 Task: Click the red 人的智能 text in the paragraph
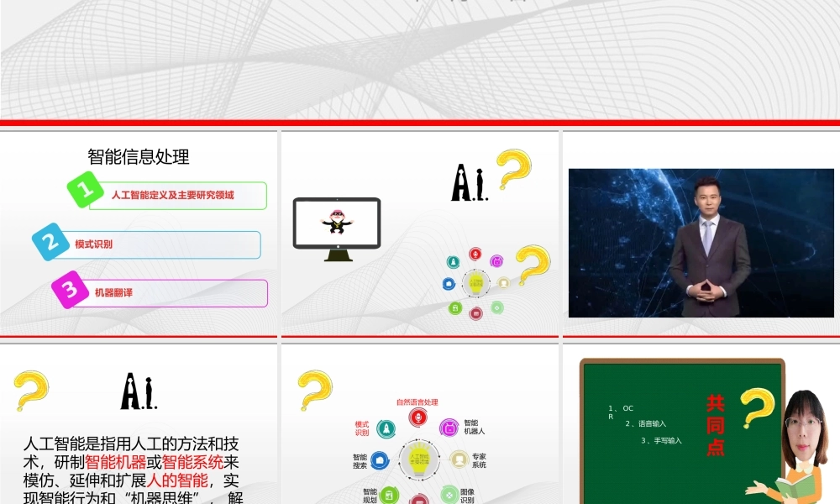point(176,480)
